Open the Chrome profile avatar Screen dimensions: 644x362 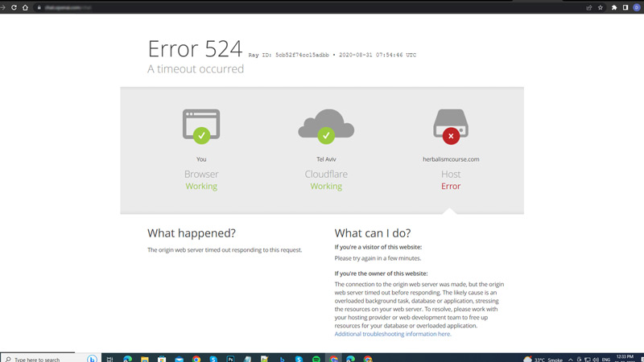(x=637, y=7)
